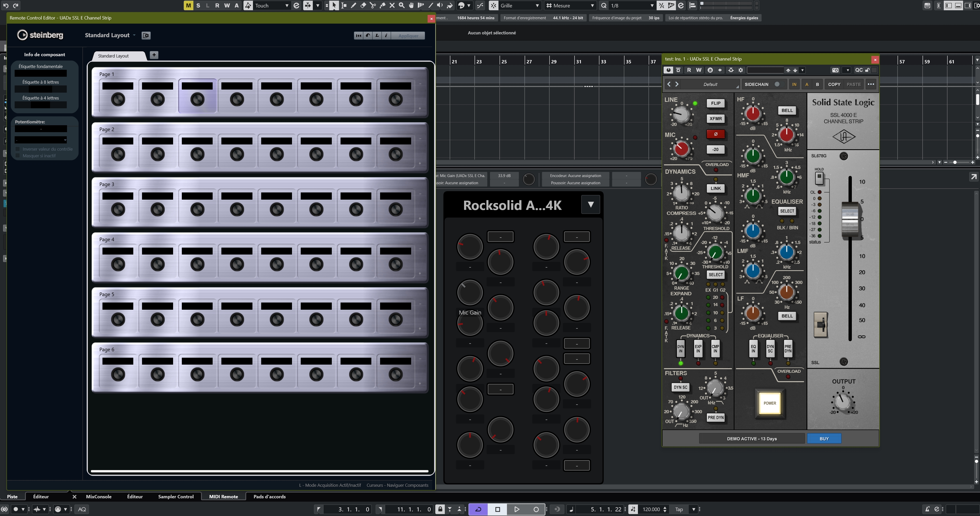
Task: Click the channel strip fader handle
Action: 850,219
